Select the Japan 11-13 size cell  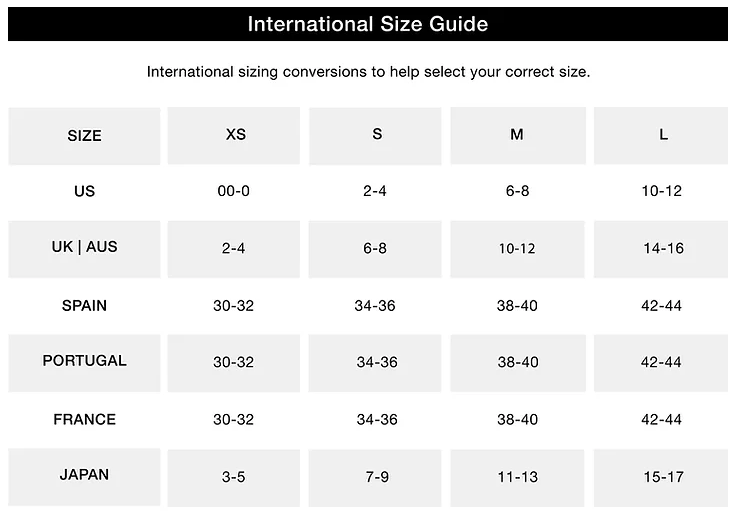[517, 477]
